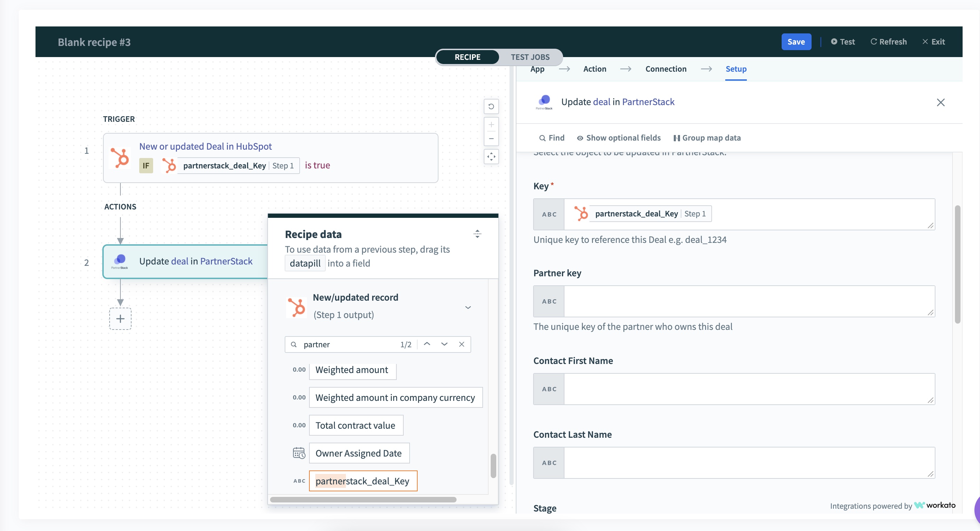Click the Find option in setup toolbar
Image resolution: width=980 pixels, height=531 pixels.
click(552, 138)
